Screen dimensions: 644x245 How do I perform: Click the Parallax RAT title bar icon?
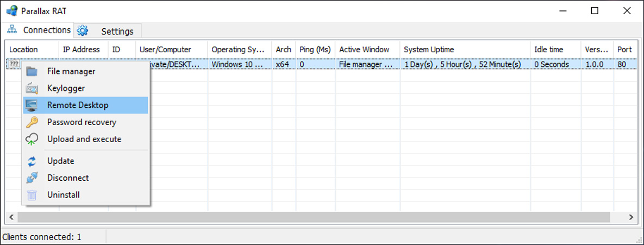coord(12,11)
